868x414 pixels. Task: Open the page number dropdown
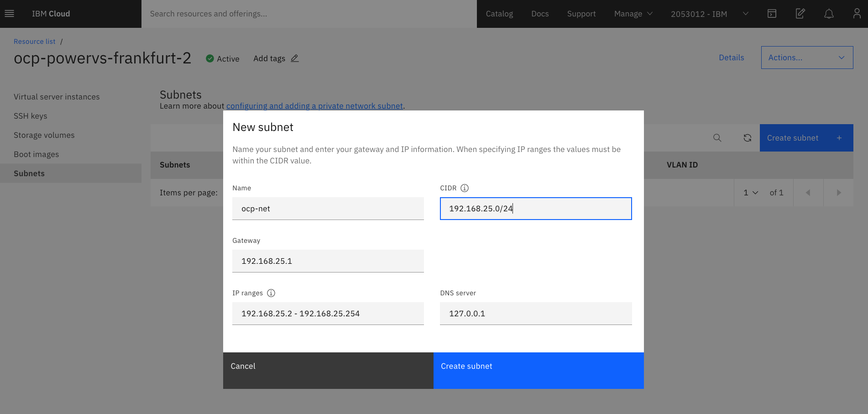pyautogui.click(x=751, y=193)
